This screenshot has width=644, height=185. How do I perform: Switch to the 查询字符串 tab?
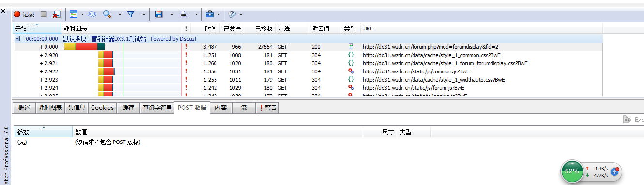(157, 108)
